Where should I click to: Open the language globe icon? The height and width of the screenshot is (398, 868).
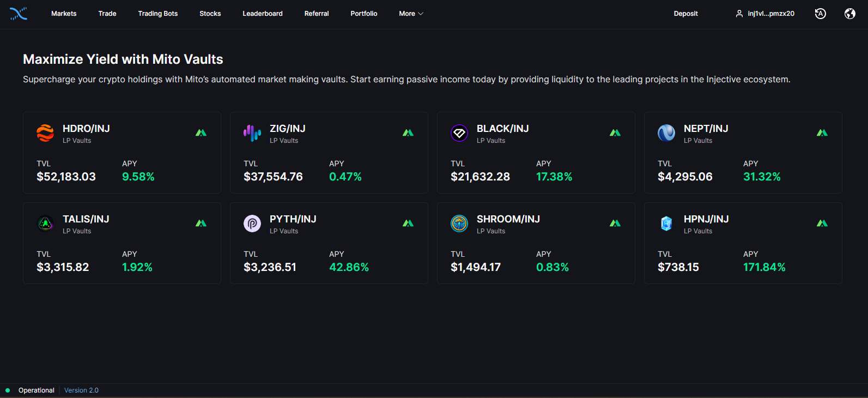click(x=849, y=14)
